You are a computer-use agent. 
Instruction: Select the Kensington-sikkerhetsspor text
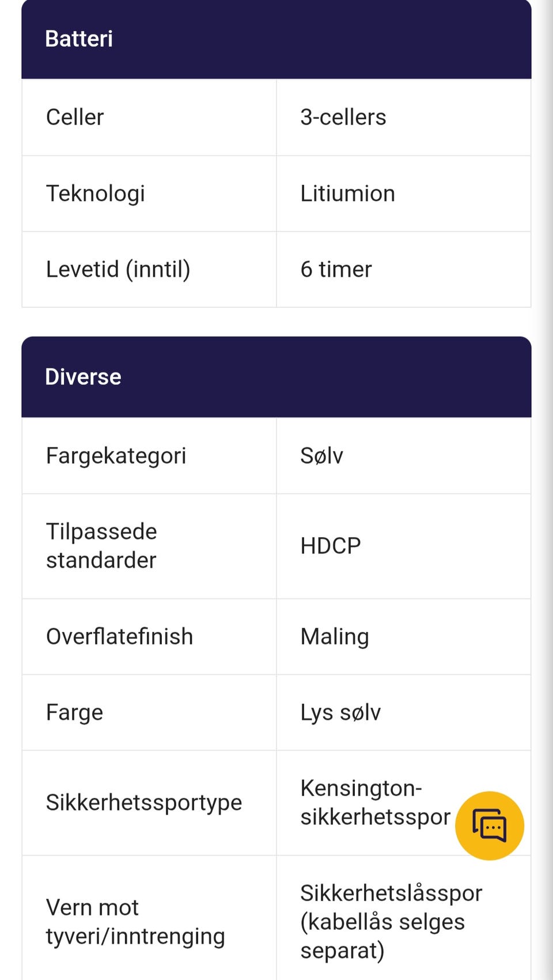tap(374, 802)
